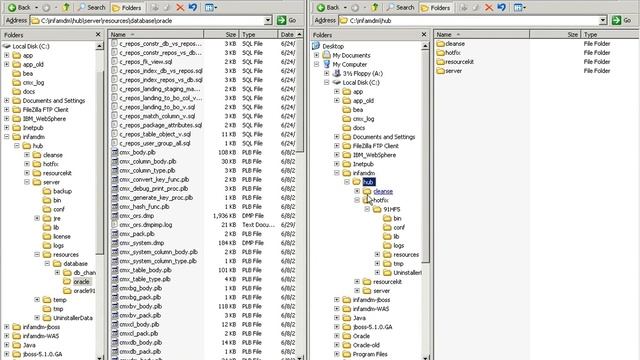Click Go button in right window
The width and height of the screenshot is (640, 360).
pyautogui.click(x=622, y=20)
